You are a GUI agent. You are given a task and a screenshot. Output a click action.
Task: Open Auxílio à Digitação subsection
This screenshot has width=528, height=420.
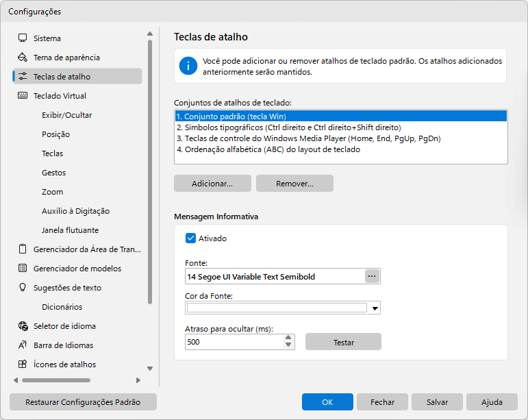click(76, 211)
